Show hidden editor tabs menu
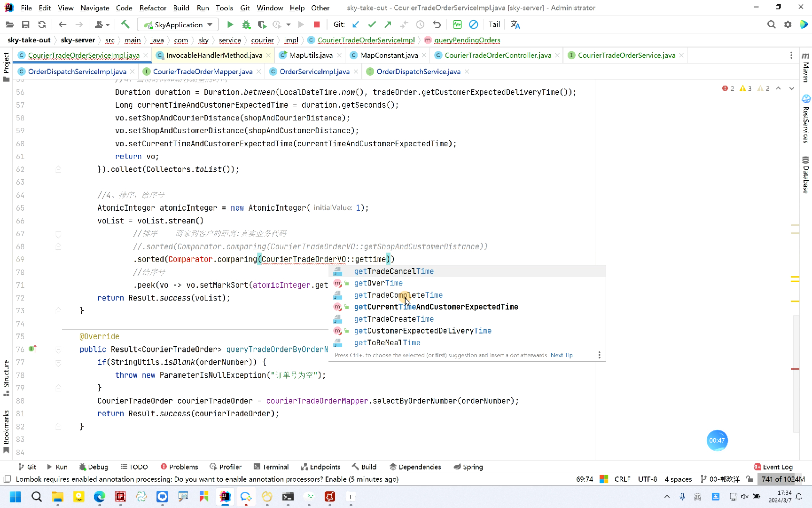The image size is (812, 508). 791,56
